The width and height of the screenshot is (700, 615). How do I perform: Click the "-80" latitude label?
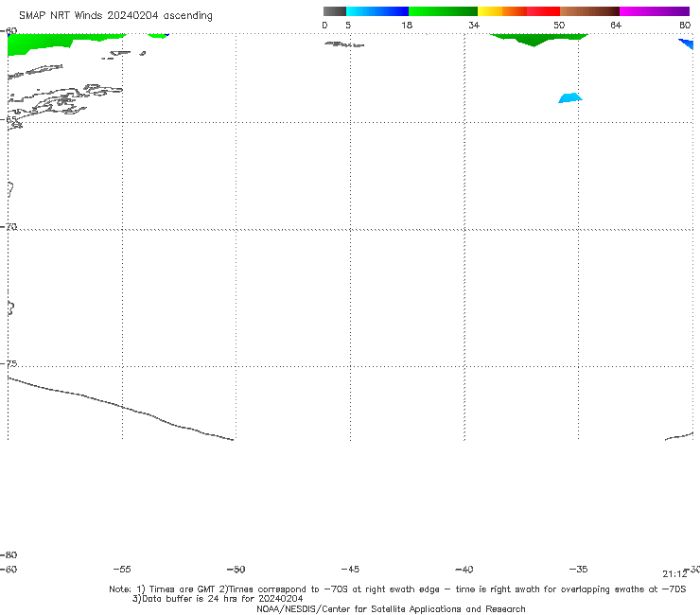click(9, 554)
